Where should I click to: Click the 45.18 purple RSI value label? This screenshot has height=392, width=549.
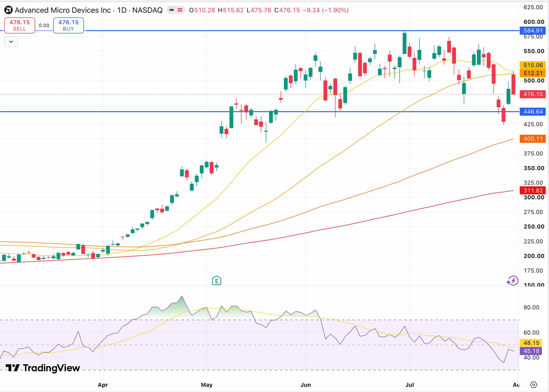(531, 351)
